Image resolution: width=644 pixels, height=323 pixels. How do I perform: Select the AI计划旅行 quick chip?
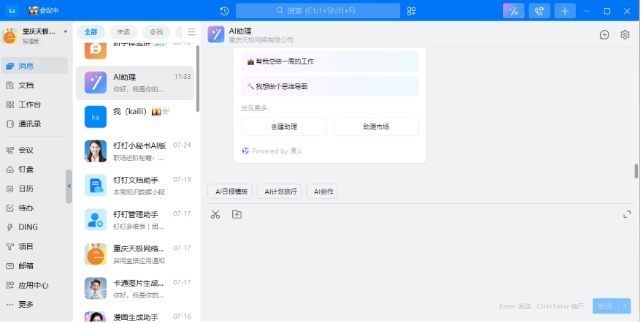(x=279, y=191)
